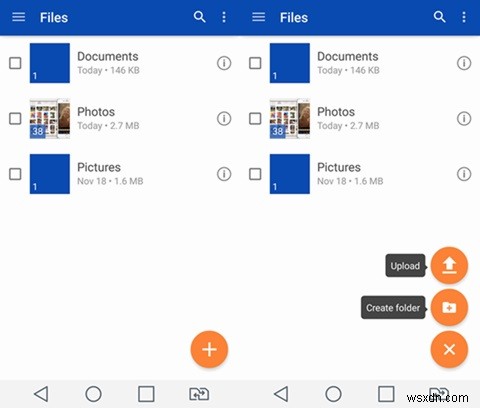Tap search icon in right Files screen
This screenshot has height=408, width=480.
point(439,17)
